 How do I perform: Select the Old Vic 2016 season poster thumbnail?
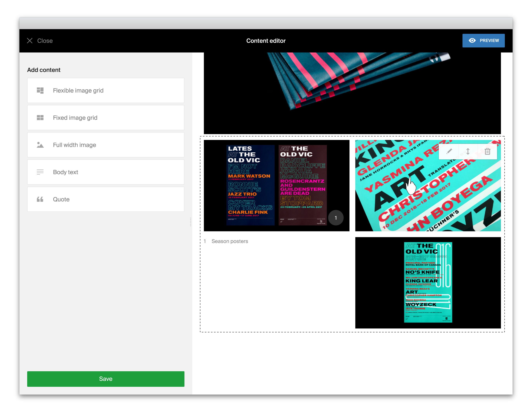428,283
